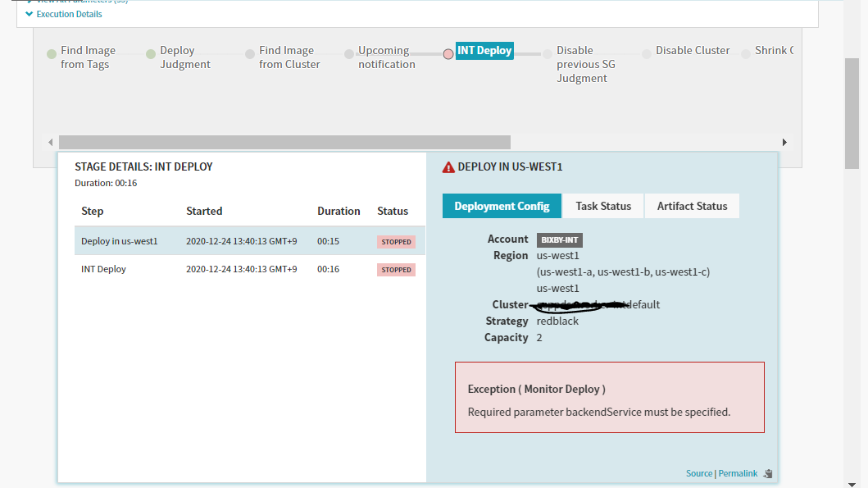Click the right arrow of the stage scrollbar
This screenshot has width=868, height=488.
(x=784, y=143)
